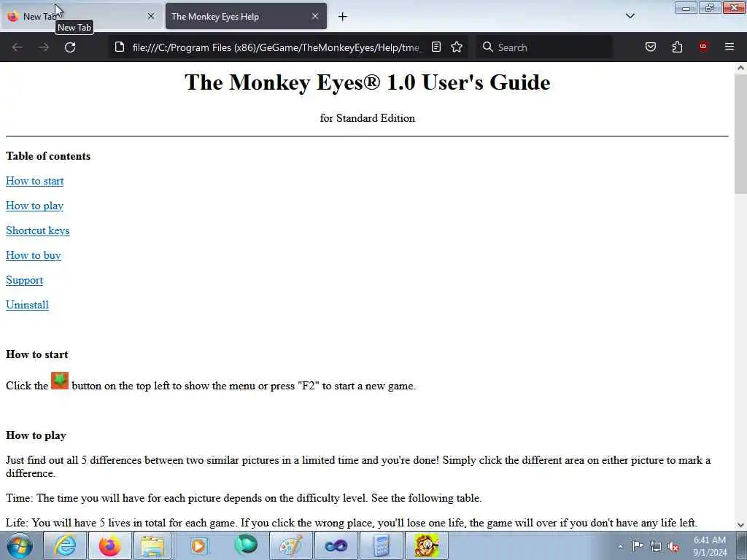Click the address bar URL field
This screenshot has width=747, height=560.
click(276, 47)
